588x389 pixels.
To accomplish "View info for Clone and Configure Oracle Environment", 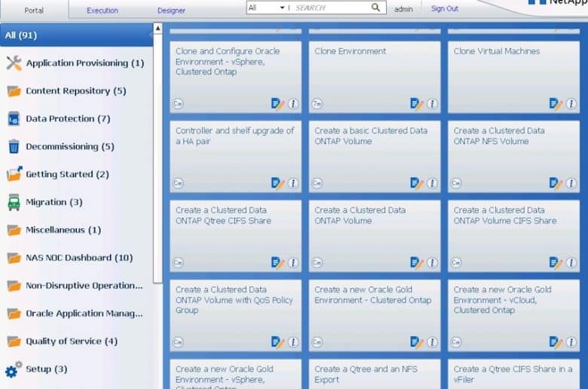I will 293,103.
